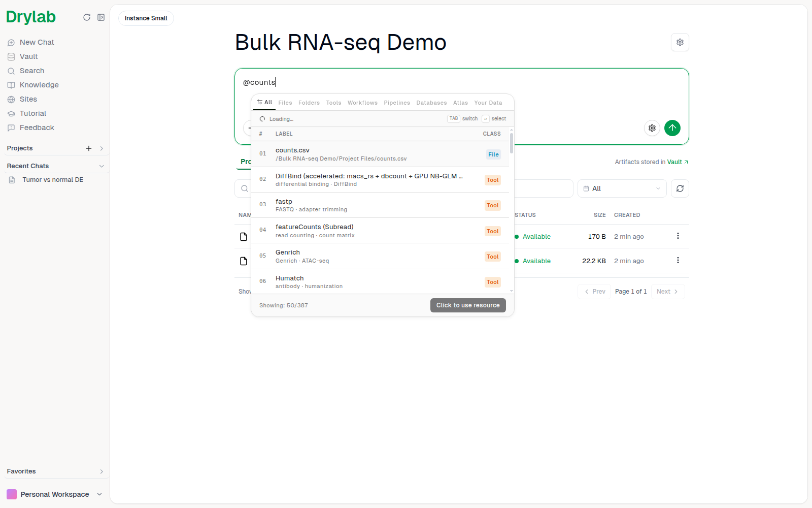Select Pipelines tab in mention popup

tap(397, 103)
